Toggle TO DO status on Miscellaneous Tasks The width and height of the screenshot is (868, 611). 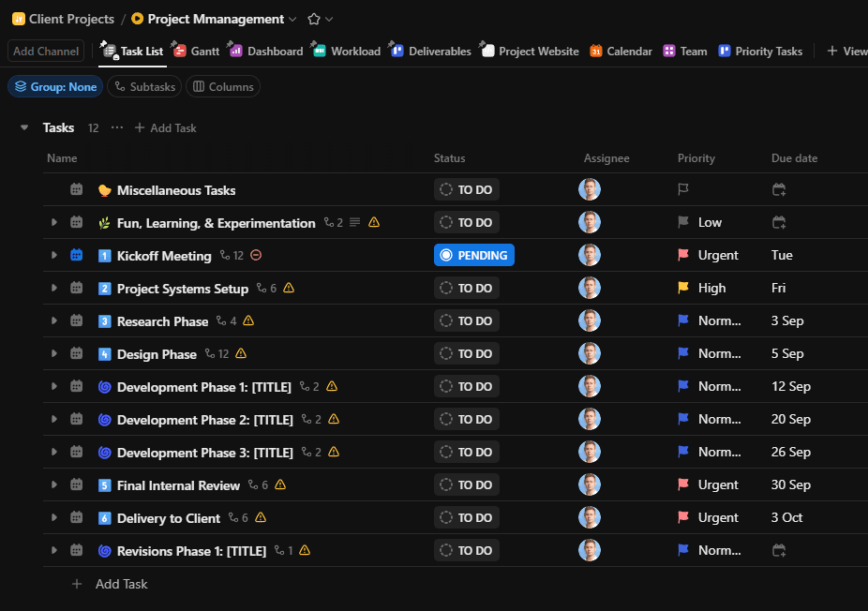click(x=467, y=190)
